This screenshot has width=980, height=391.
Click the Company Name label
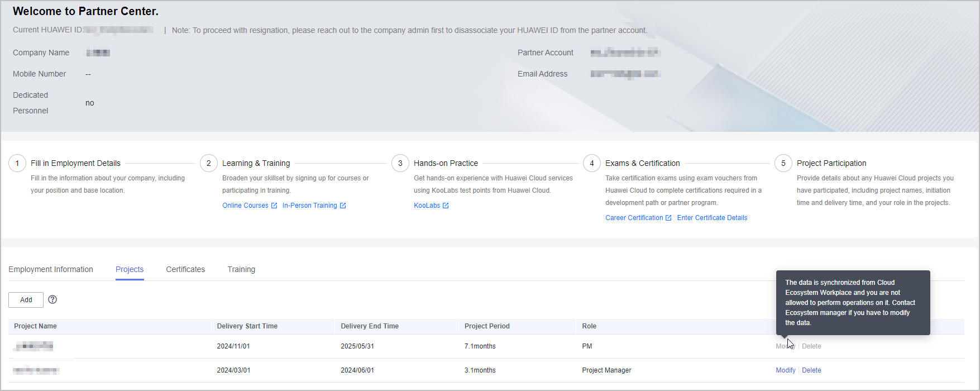point(41,53)
